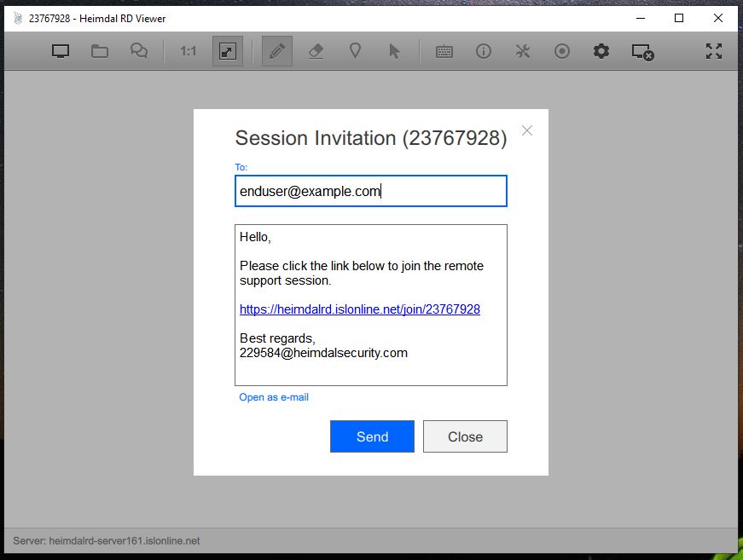Maximize the Heimdal RD Viewer window
Screen dimensions: 743x560
click(679, 18)
